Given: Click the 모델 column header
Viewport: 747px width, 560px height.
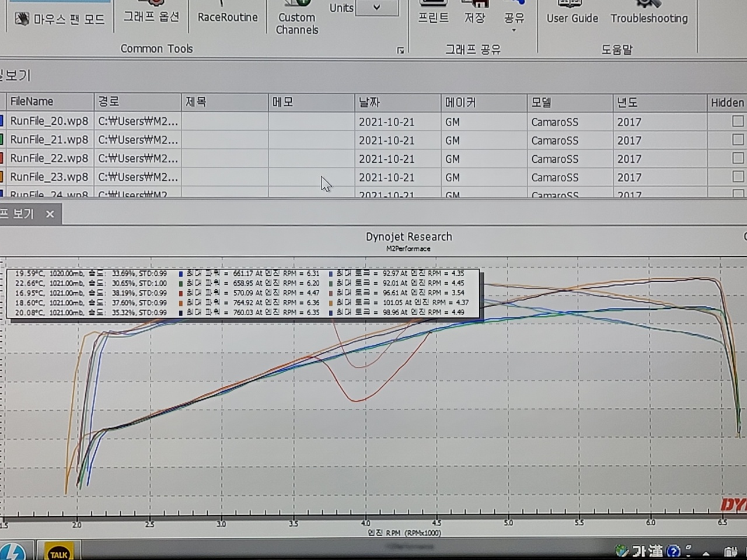Looking at the screenshot, I should coord(570,103).
